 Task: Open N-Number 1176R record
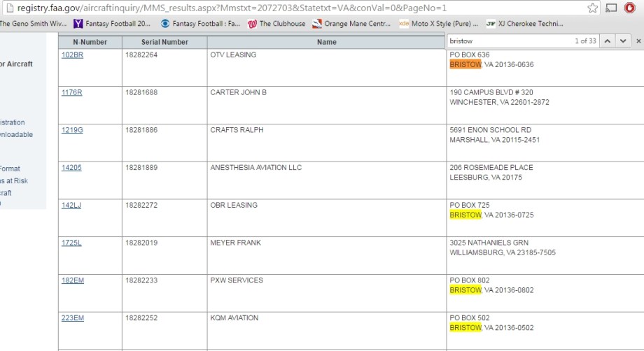coord(72,92)
